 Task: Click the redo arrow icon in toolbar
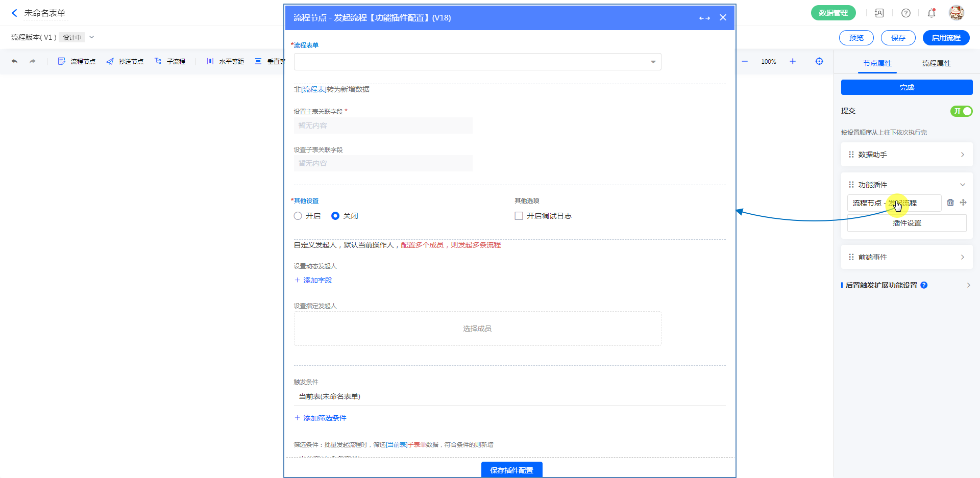pos(33,61)
